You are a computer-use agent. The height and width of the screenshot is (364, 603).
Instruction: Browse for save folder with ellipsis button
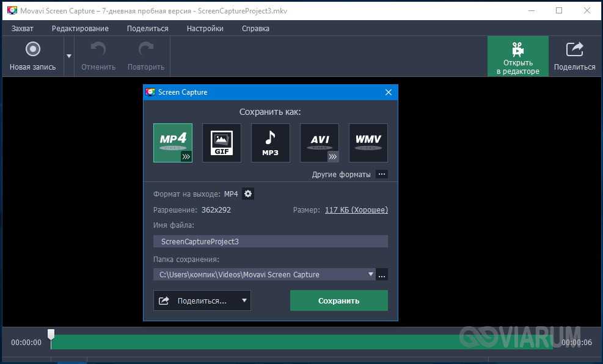click(381, 274)
